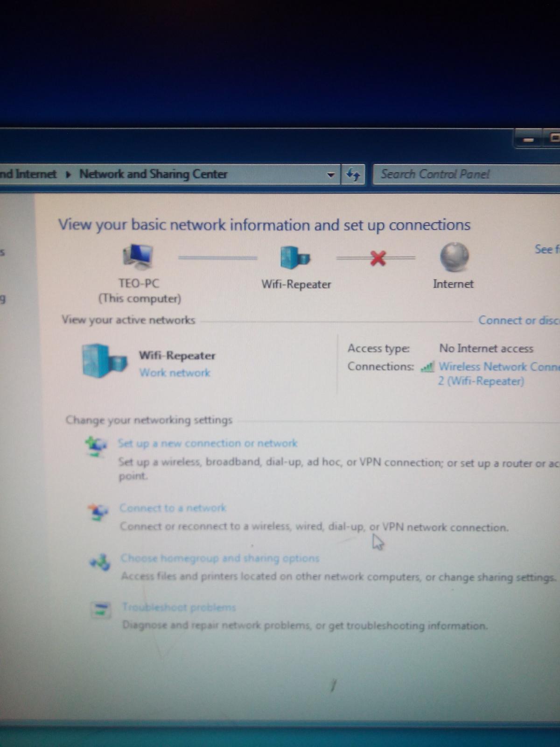Click the large Wifi-Repeater active network icon
This screenshot has width=560, height=747.
(104, 361)
